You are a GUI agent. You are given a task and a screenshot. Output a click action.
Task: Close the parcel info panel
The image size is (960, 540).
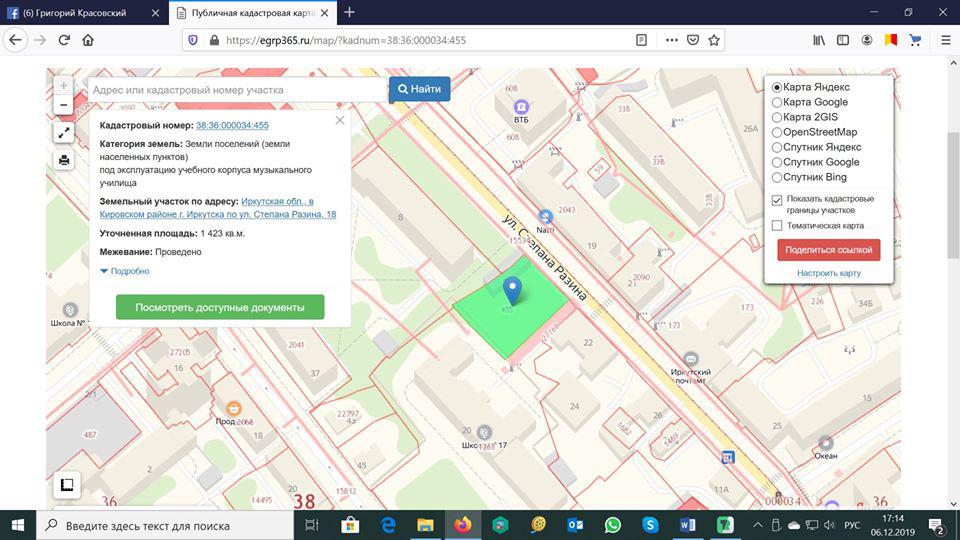(340, 121)
